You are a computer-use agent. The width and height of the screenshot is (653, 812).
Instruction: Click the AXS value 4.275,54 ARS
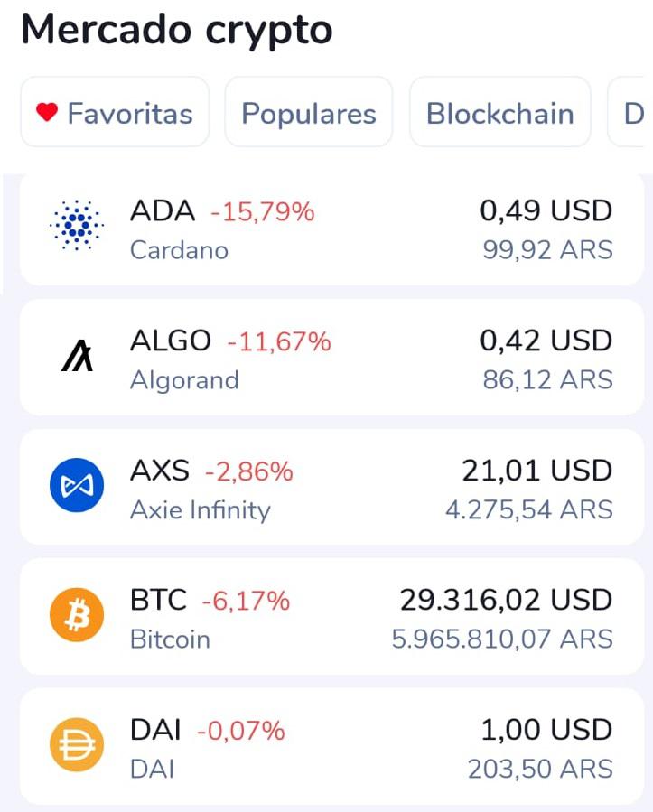point(529,510)
